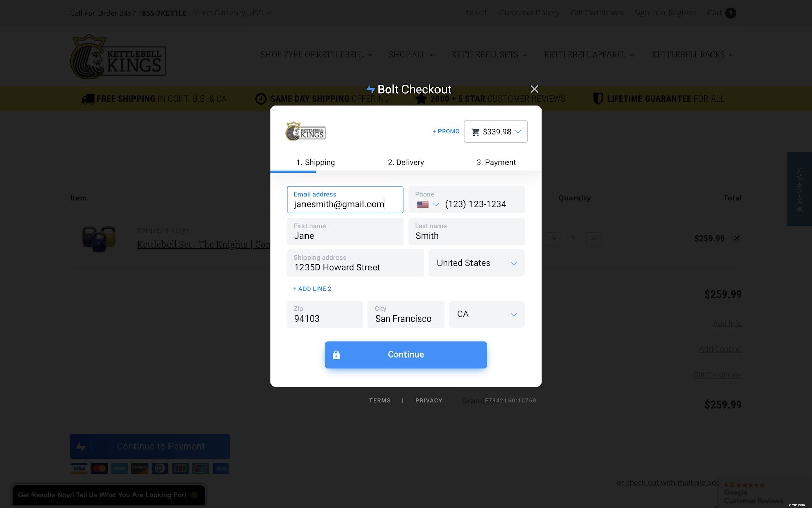Click the Mastercard payment icon

point(99,468)
